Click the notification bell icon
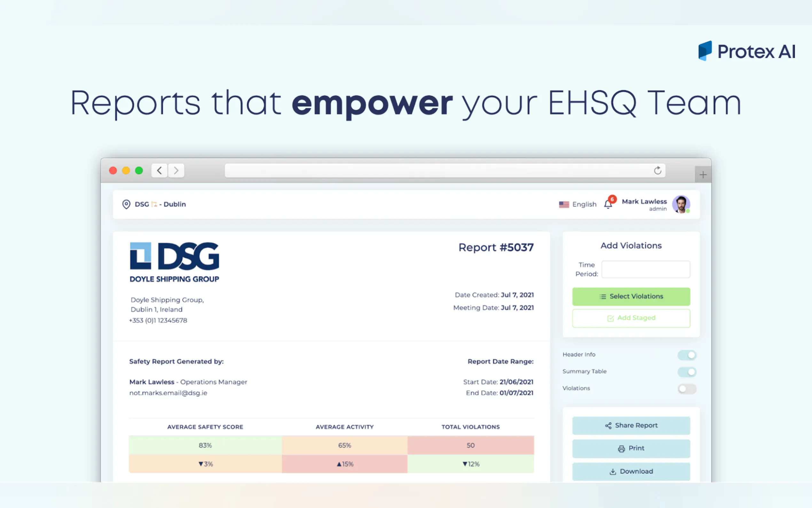Screen dimensions: 812x508 (x=608, y=204)
